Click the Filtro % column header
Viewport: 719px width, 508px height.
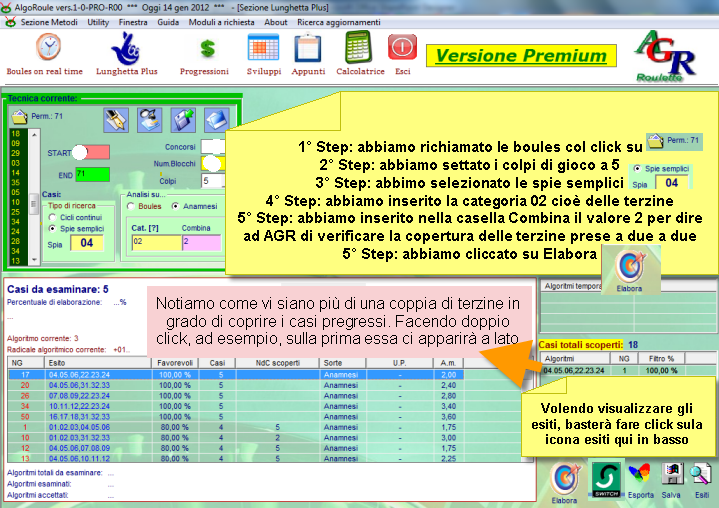point(661,359)
